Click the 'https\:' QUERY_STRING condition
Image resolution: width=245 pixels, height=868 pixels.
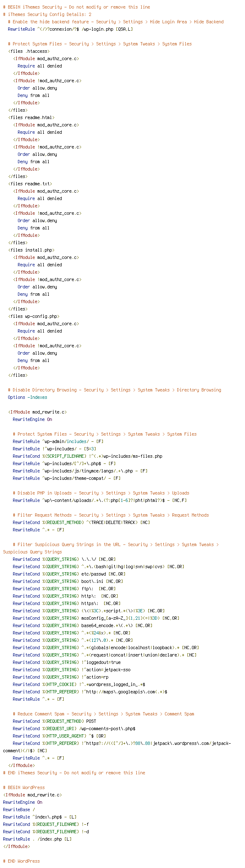(67, 603)
